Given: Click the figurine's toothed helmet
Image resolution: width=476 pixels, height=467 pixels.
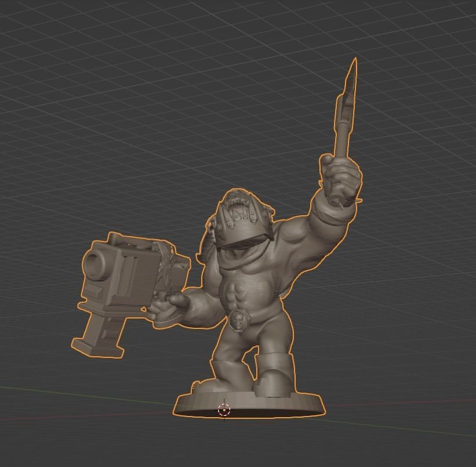Looking at the screenshot, I should tap(244, 217).
